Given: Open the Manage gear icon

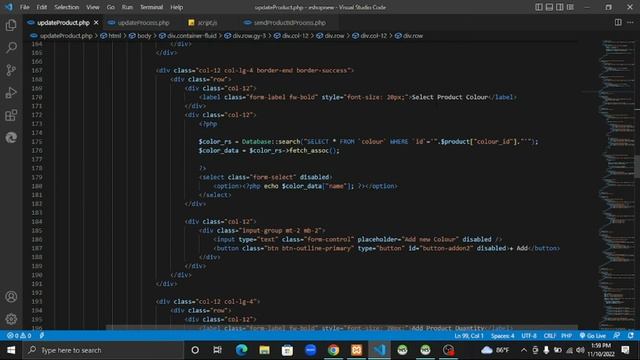Looking at the screenshot, I should [11, 319].
